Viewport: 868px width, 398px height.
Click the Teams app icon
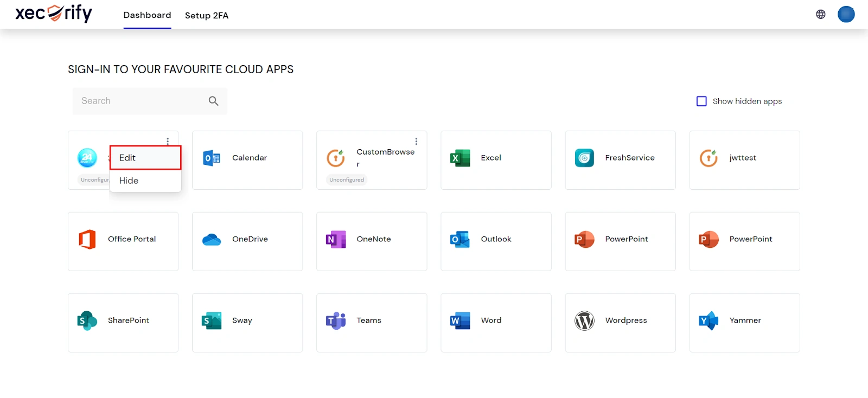336,320
